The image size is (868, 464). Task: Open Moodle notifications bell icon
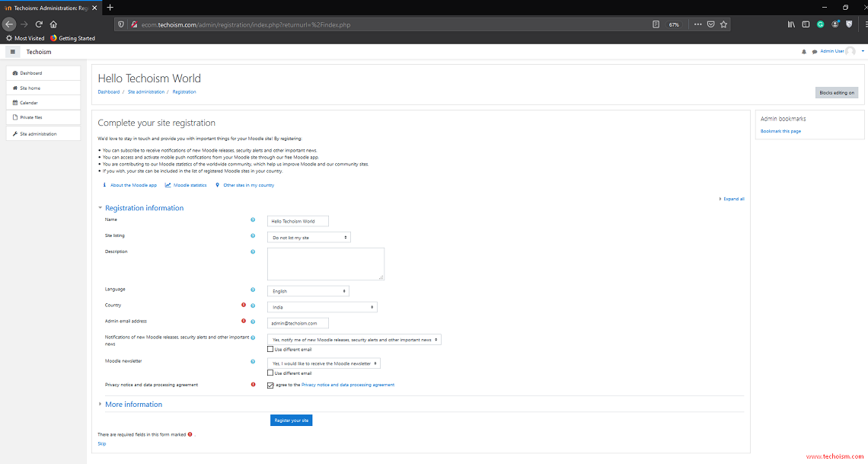804,52
